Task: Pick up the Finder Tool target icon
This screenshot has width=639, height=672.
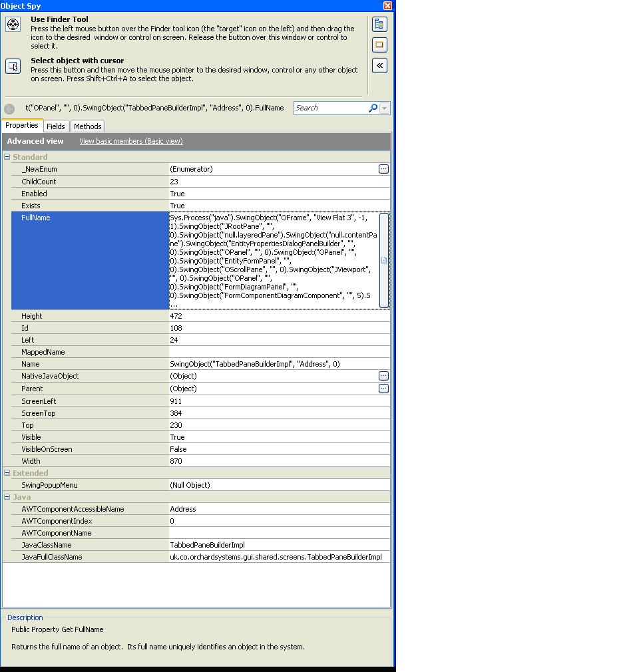Action: (13, 25)
